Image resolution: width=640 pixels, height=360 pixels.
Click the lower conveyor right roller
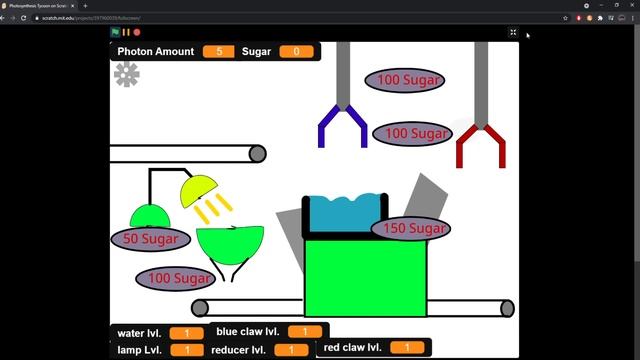[x=507, y=308]
